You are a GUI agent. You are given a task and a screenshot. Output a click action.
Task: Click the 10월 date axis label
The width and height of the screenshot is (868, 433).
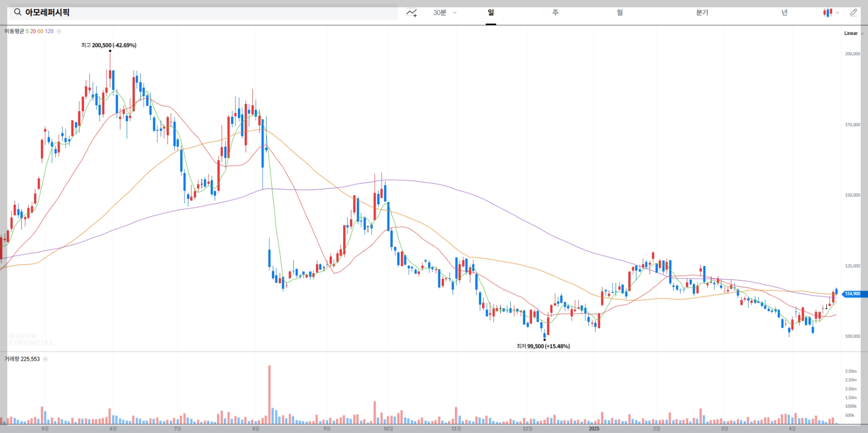(388, 429)
